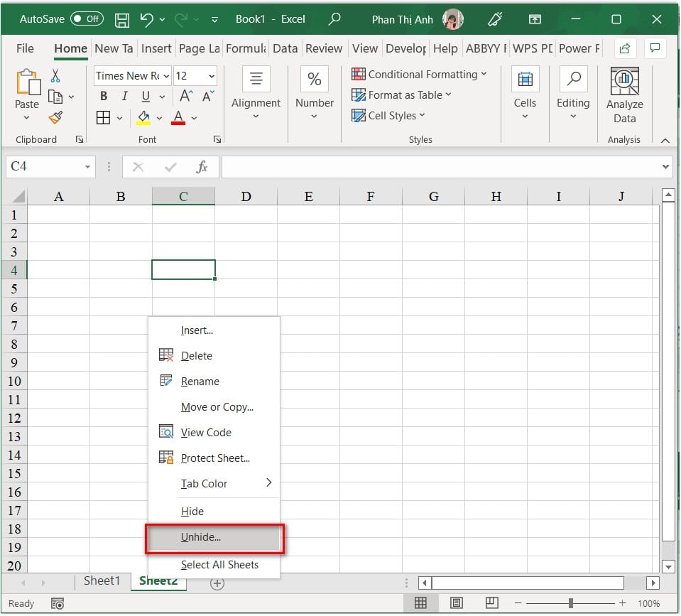Toggle the AutoSave switch
The image size is (681, 616).
[87, 18]
